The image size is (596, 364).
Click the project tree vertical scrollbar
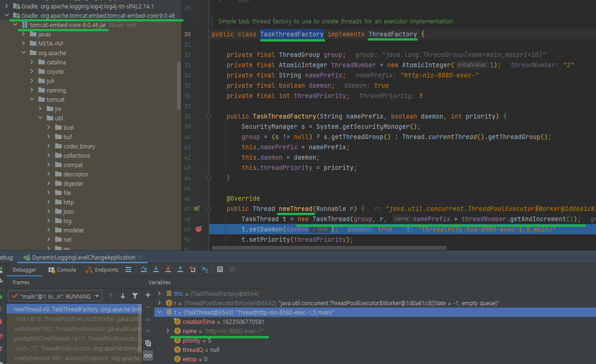click(179, 85)
